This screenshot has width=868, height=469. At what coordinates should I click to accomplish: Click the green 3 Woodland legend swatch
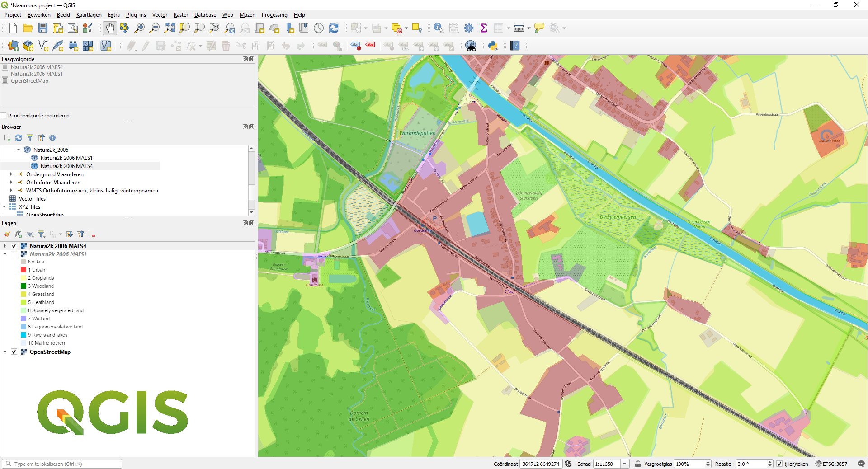click(24, 286)
